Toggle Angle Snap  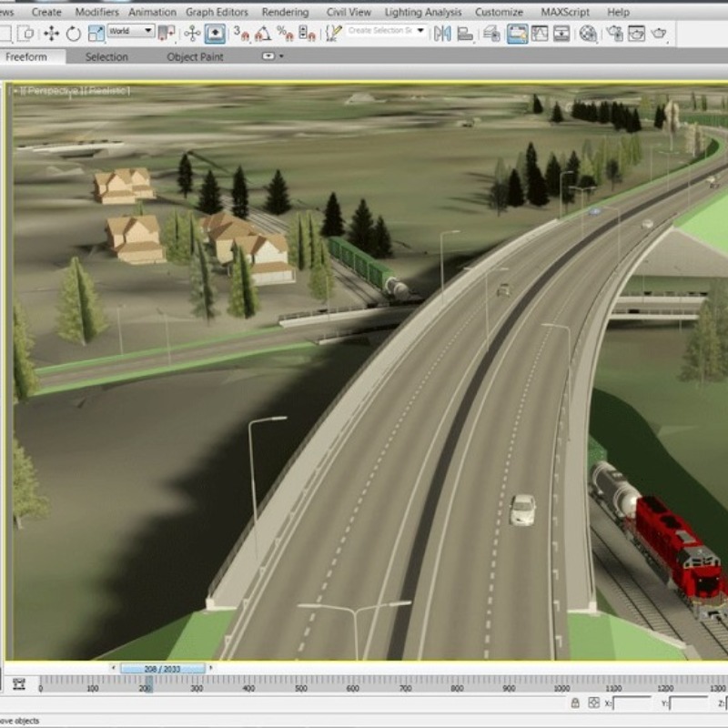click(262, 34)
